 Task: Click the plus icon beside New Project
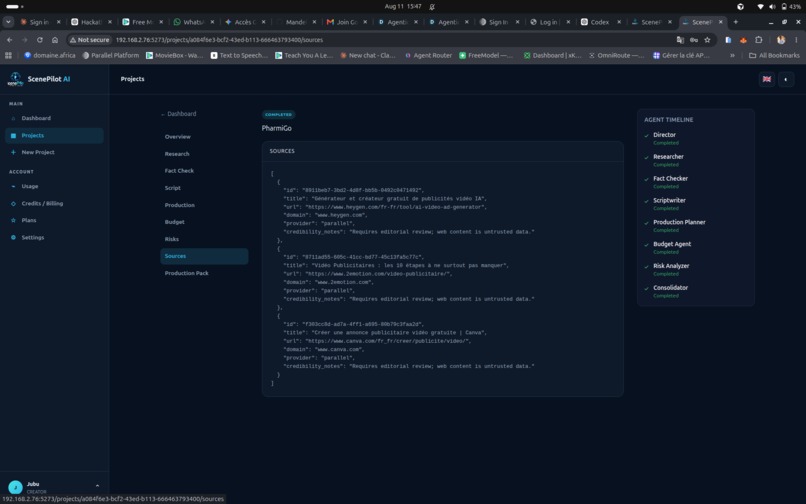(13, 152)
